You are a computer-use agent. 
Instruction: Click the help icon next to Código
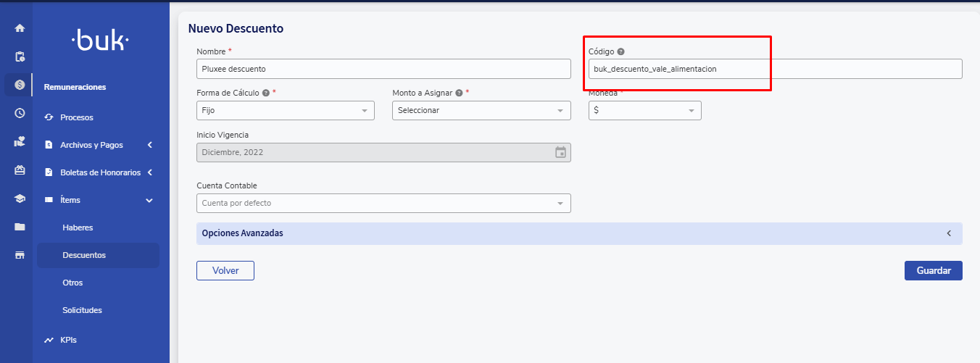click(621, 52)
